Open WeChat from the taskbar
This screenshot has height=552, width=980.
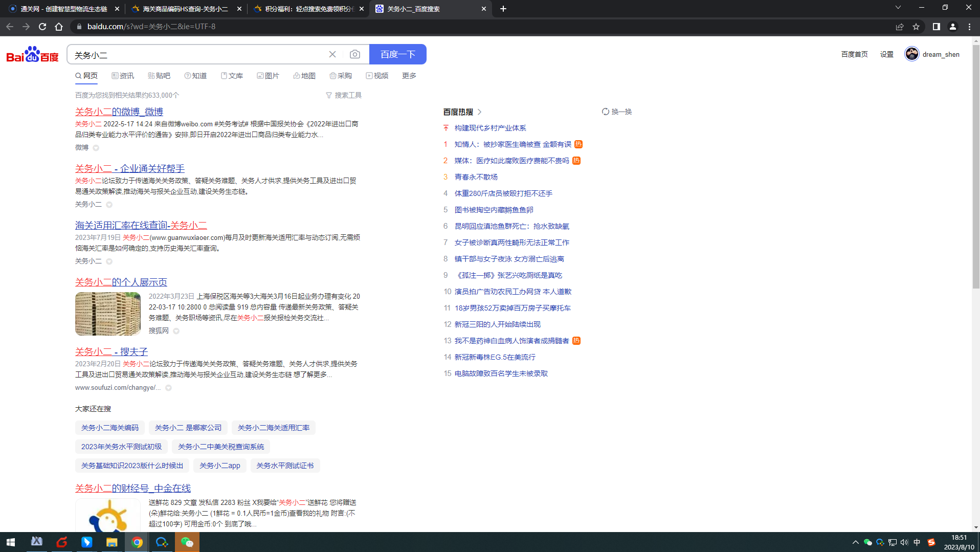point(187,542)
